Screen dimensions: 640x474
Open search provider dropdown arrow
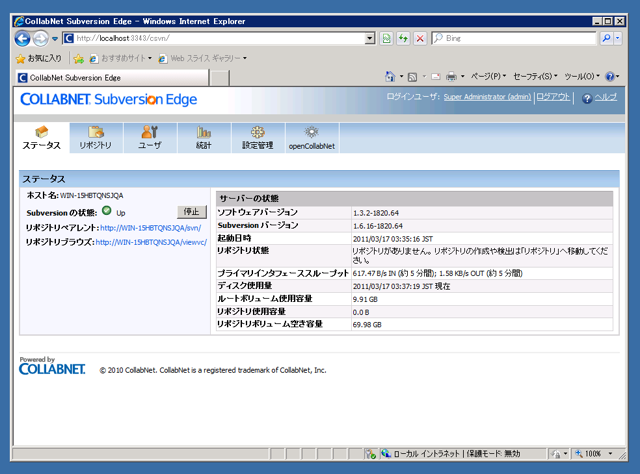618,38
